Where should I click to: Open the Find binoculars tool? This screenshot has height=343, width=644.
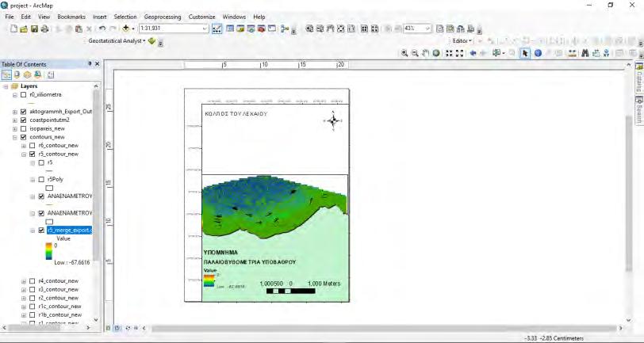[x=585, y=53]
